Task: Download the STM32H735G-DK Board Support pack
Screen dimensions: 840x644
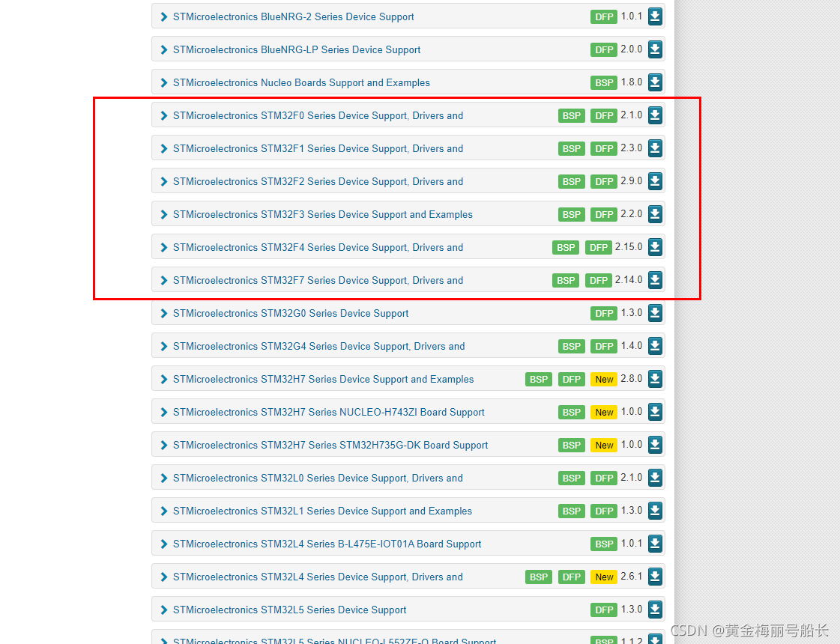Action: [x=655, y=444]
